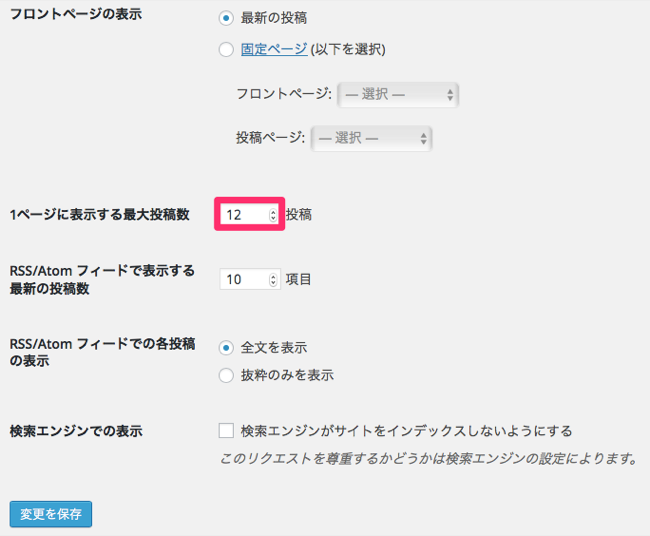Select the 固定ページ radio option
650x536 pixels.
click(x=226, y=49)
